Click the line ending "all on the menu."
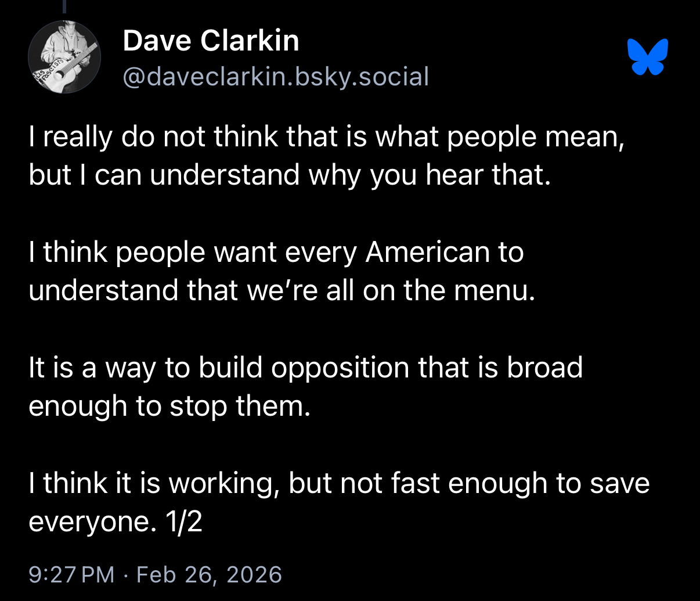 click(x=281, y=290)
